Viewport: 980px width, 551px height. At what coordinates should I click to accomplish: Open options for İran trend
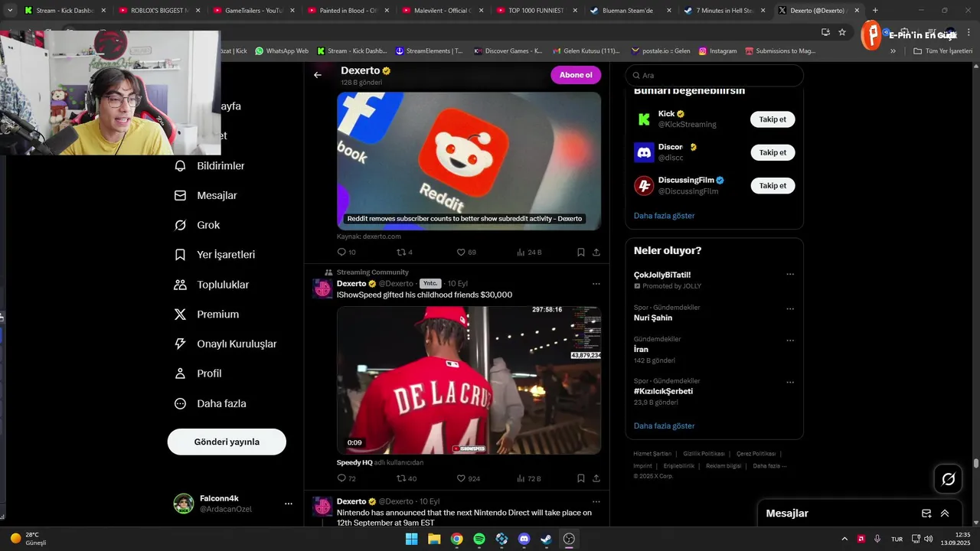pos(790,341)
